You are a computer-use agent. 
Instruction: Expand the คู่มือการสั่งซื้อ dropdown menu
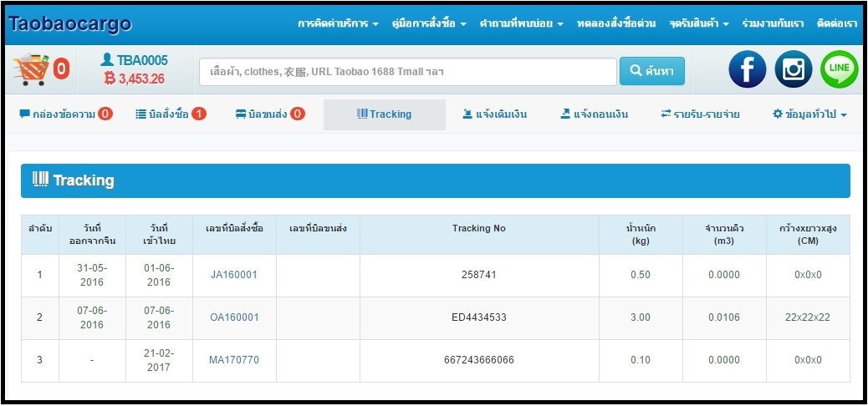click(429, 23)
